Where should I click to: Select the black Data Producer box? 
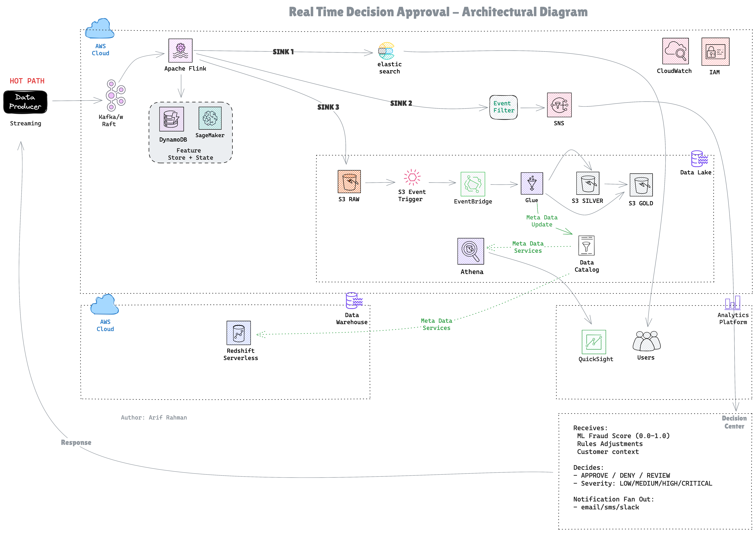click(25, 102)
